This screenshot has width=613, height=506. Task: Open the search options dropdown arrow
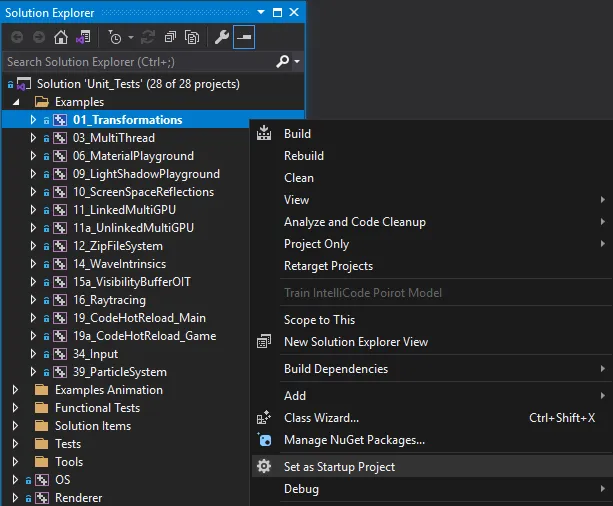pos(297,62)
